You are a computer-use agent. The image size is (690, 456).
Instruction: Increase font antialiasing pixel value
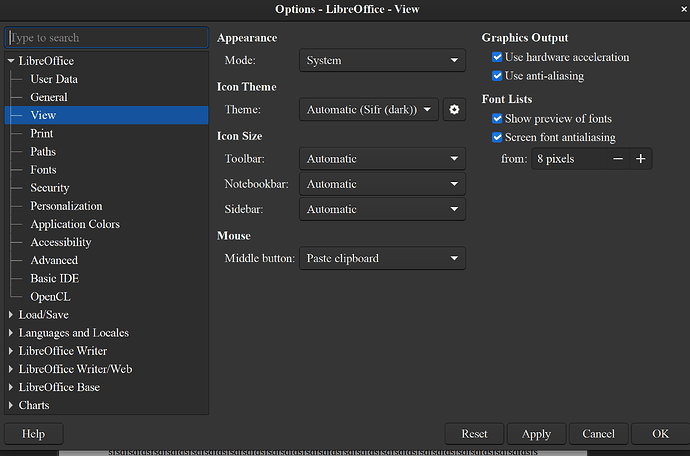tap(641, 158)
